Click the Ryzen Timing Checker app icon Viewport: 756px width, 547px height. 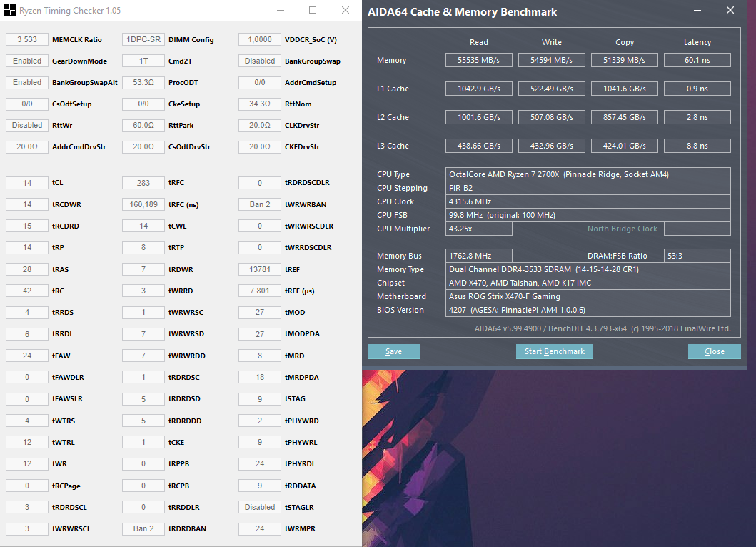(x=10, y=10)
